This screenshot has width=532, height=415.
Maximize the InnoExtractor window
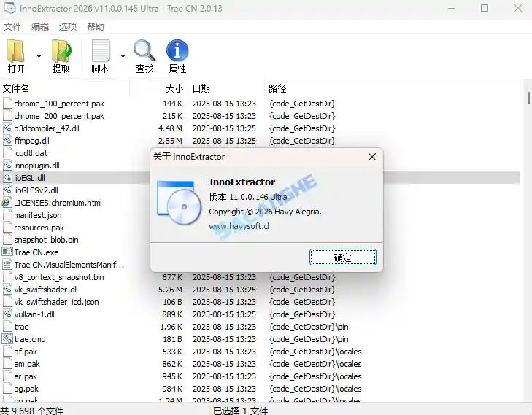[485, 8]
